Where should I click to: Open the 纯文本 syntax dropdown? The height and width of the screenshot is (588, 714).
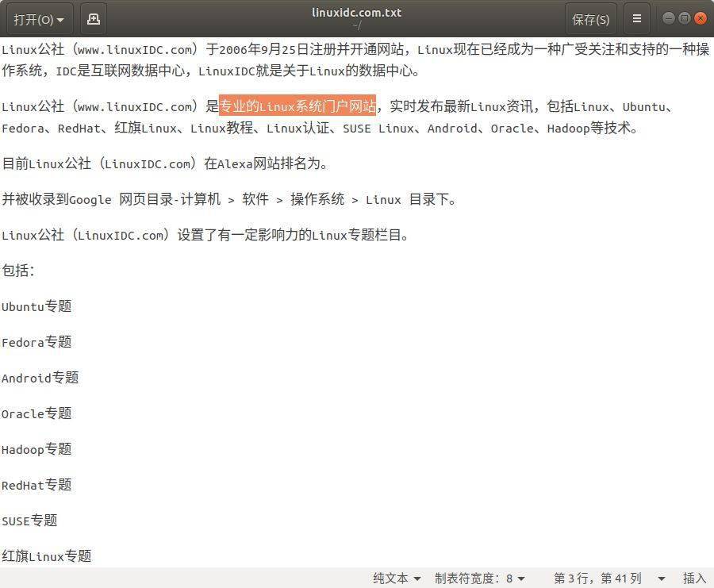tap(397, 578)
